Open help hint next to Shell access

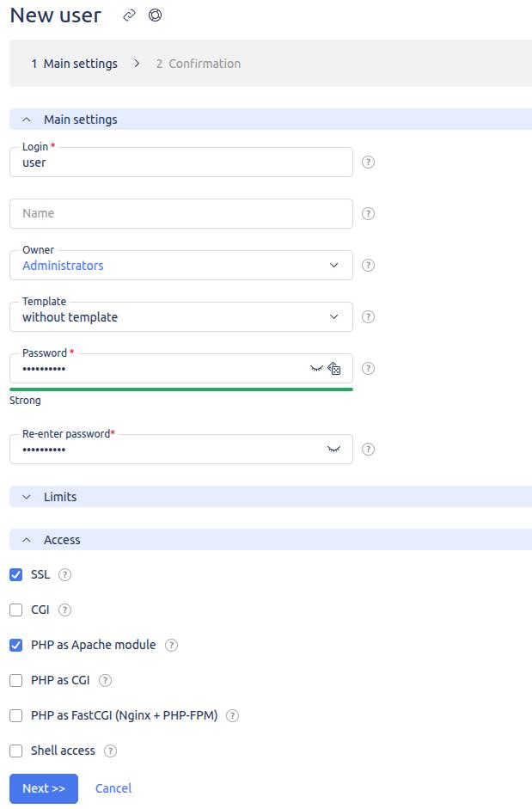[x=110, y=751]
